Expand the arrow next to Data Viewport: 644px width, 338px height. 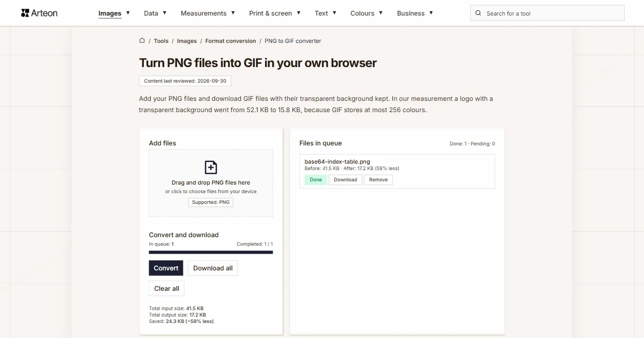click(164, 13)
